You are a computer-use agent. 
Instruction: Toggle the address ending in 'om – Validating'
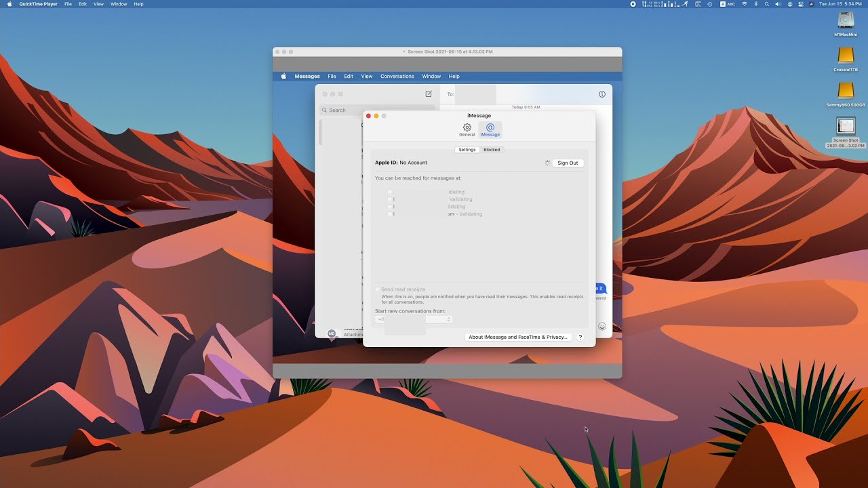point(390,214)
